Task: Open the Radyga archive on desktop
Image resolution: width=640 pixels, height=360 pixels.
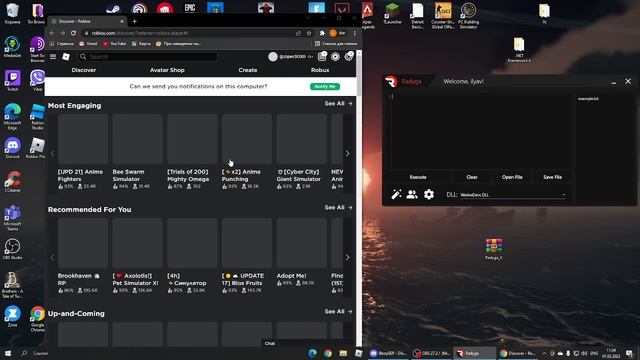Action: tap(494, 249)
